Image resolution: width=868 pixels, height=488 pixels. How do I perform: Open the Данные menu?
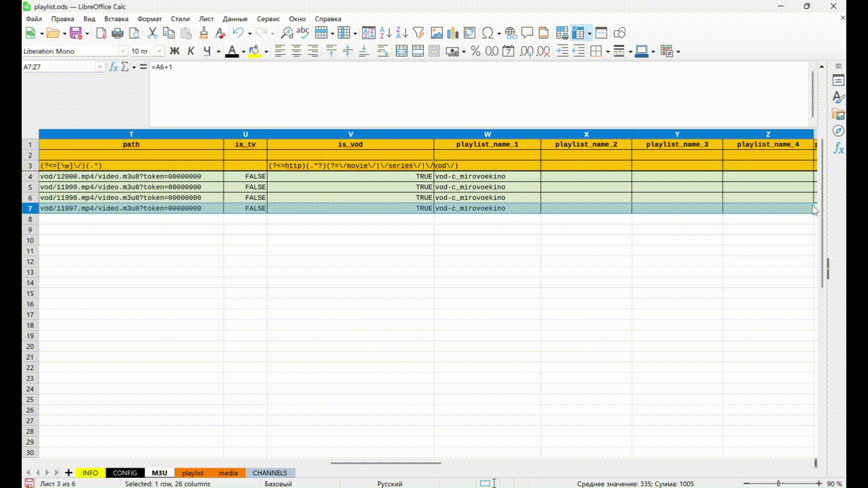pyautogui.click(x=235, y=19)
